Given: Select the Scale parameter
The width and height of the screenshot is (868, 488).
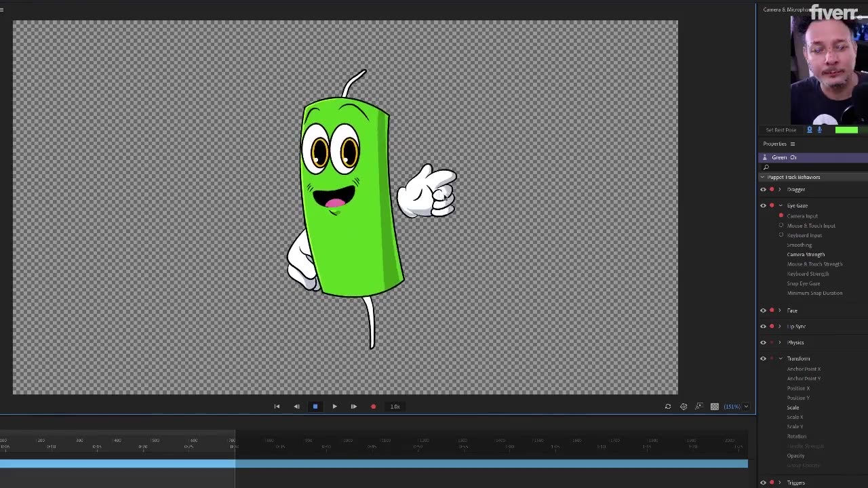Looking at the screenshot, I should 793,407.
